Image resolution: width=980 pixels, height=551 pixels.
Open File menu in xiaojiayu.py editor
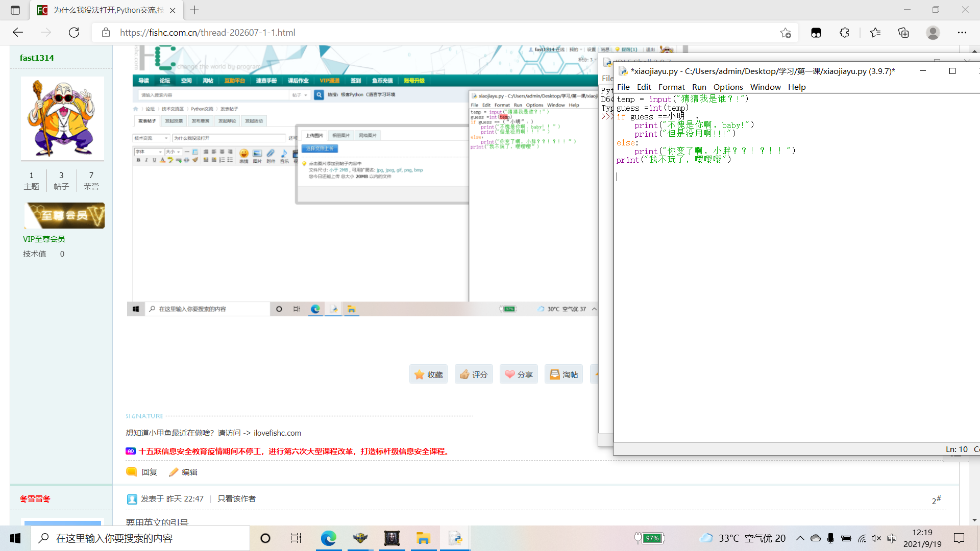tap(623, 87)
